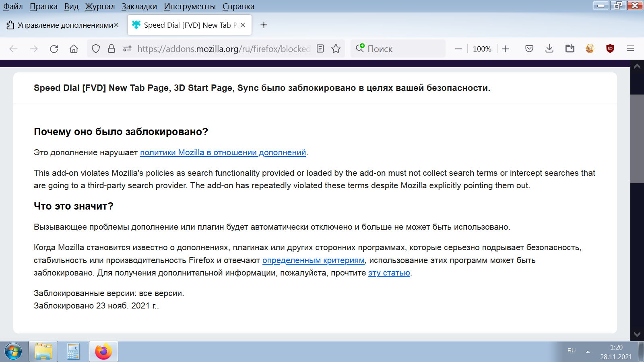The height and width of the screenshot is (362, 644).
Task: Click the golden avatar extension icon
Action: [590, 49]
